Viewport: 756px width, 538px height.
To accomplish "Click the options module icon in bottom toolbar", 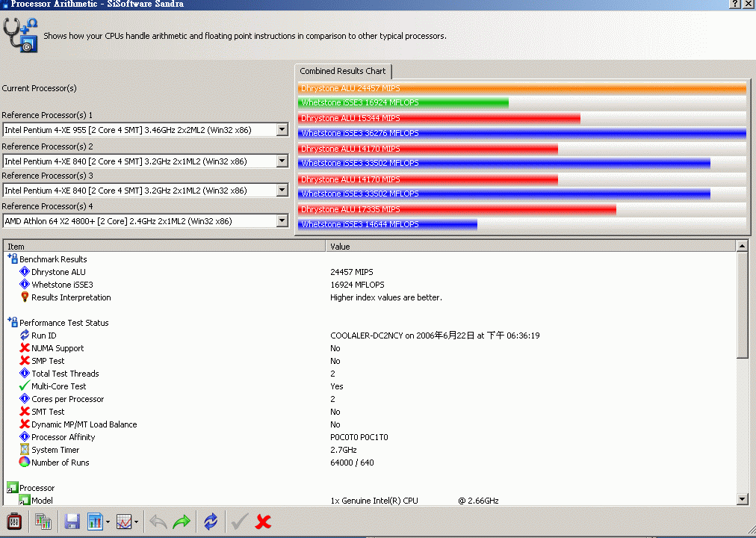I will [14, 522].
